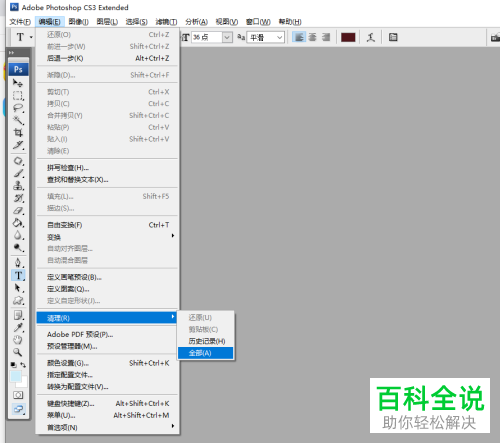The height and width of the screenshot is (443, 500).
Task: Open the 视图(V) menu
Action: click(227, 22)
